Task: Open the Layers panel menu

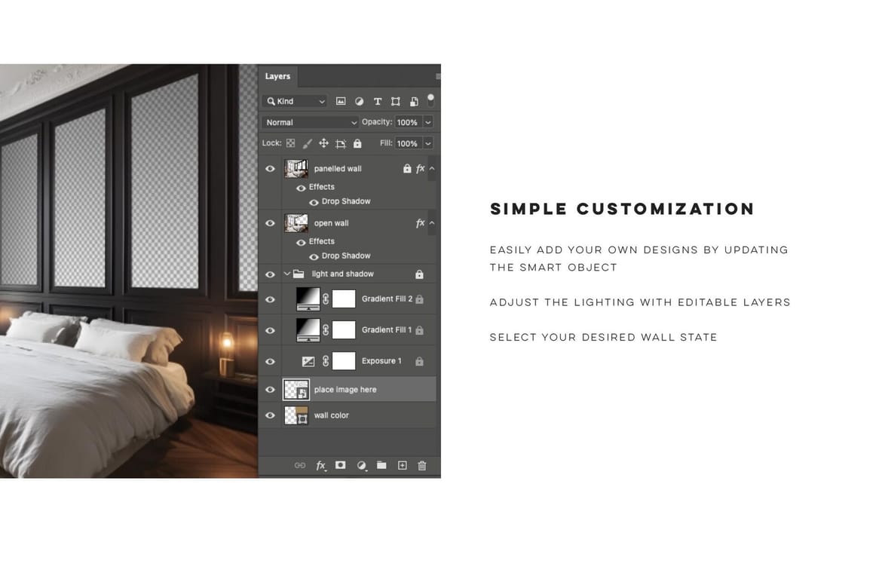Action: [438, 76]
